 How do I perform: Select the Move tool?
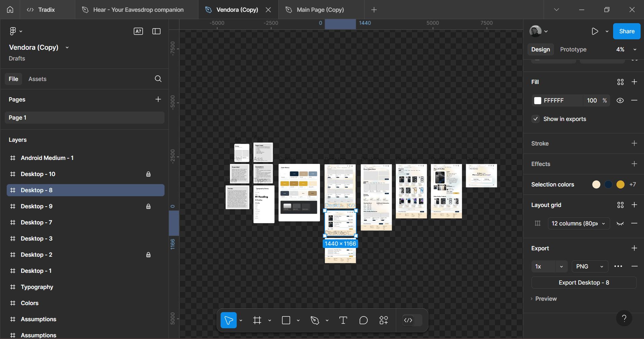coord(229,320)
